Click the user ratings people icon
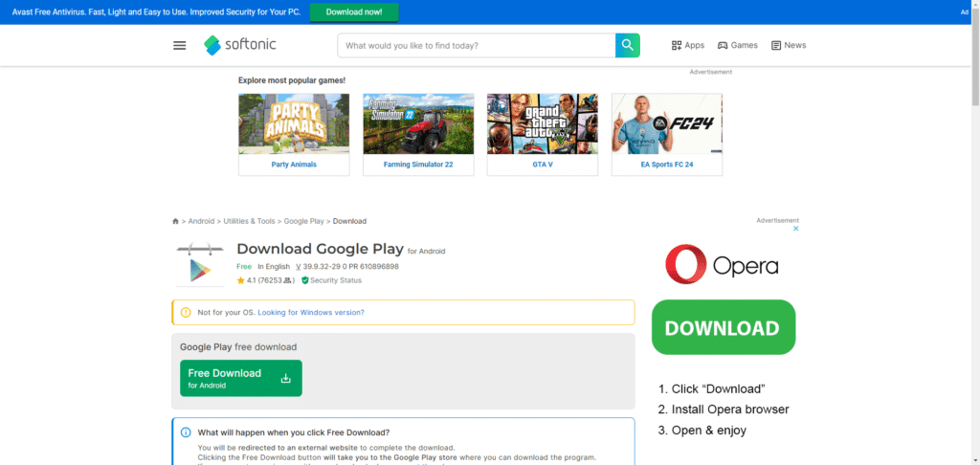Image resolution: width=980 pixels, height=465 pixels. click(x=288, y=280)
